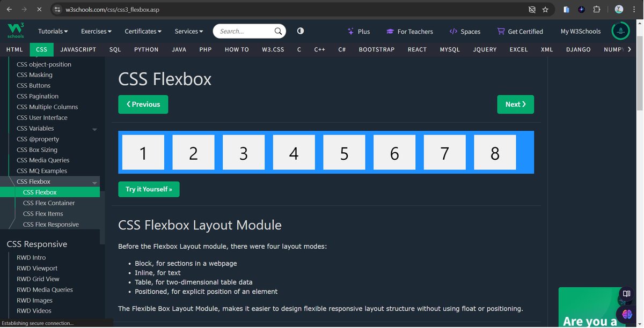Click the Get Certified cart icon
The width and height of the screenshot is (644, 328).
[x=500, y=31]
